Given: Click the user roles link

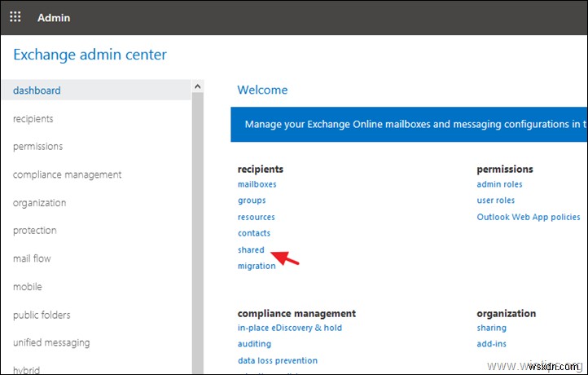Looking at the screenshot, I should point(495,201).
